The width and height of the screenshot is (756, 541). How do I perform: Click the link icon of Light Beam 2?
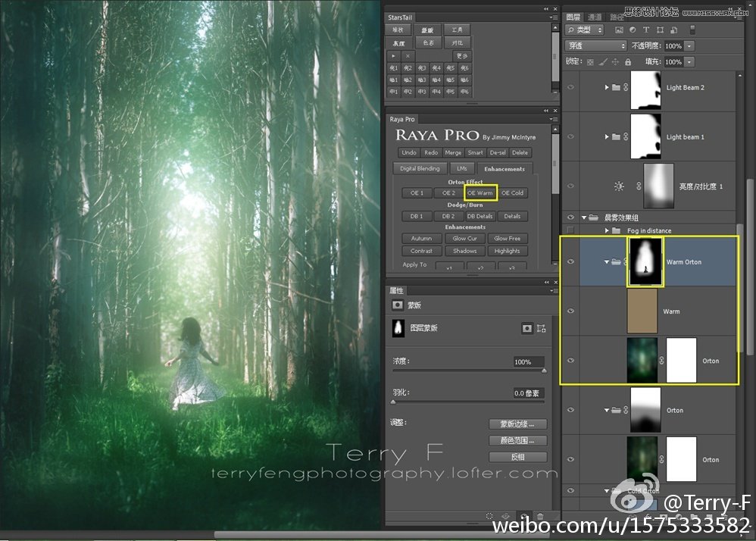pos(626,87)
